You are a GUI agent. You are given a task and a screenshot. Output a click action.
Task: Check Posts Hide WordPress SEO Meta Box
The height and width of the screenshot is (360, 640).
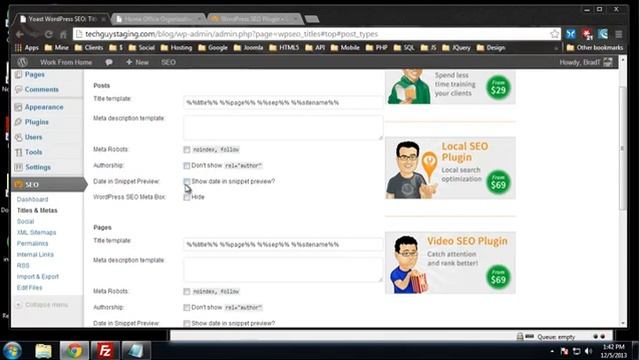(x=187, y=197)
